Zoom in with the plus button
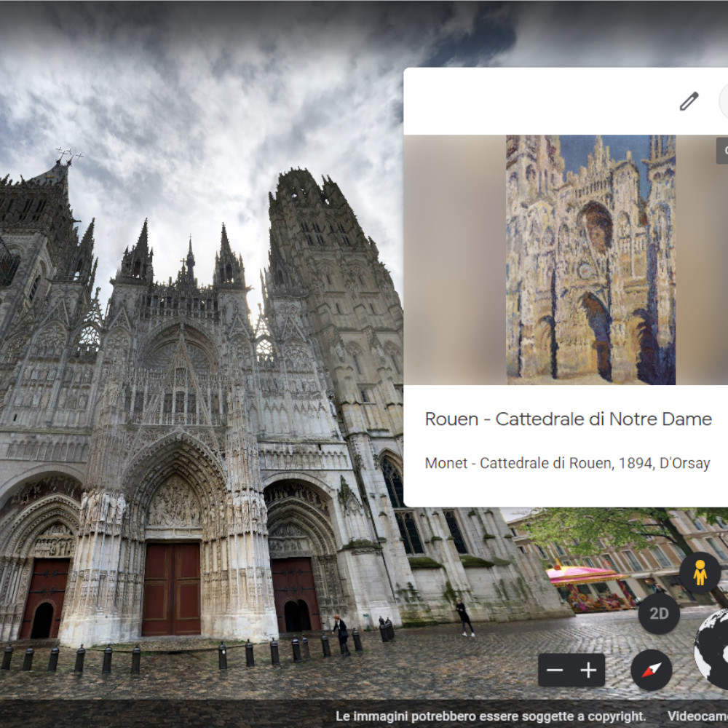The height and width of the screenshot is (728, 728). 588,670
